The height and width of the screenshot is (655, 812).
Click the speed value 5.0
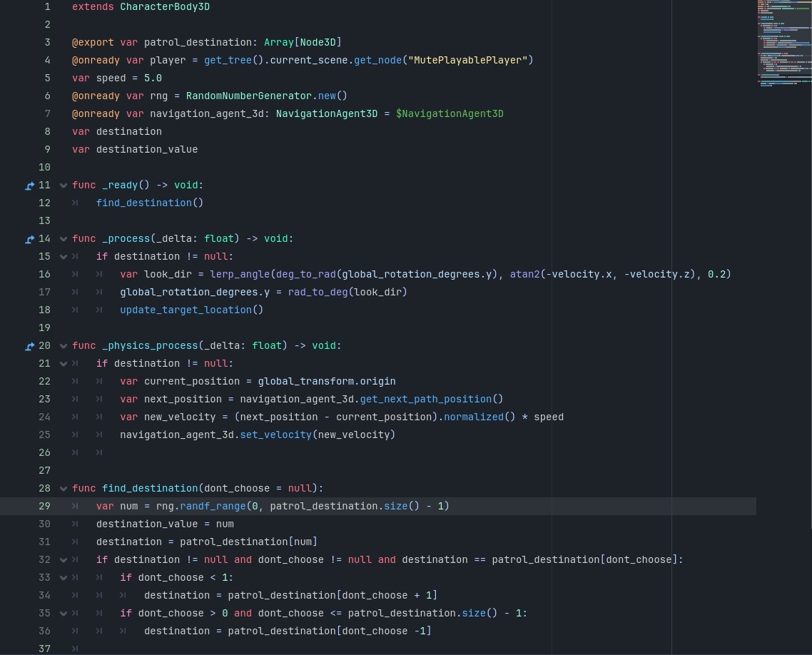(153, 78)
